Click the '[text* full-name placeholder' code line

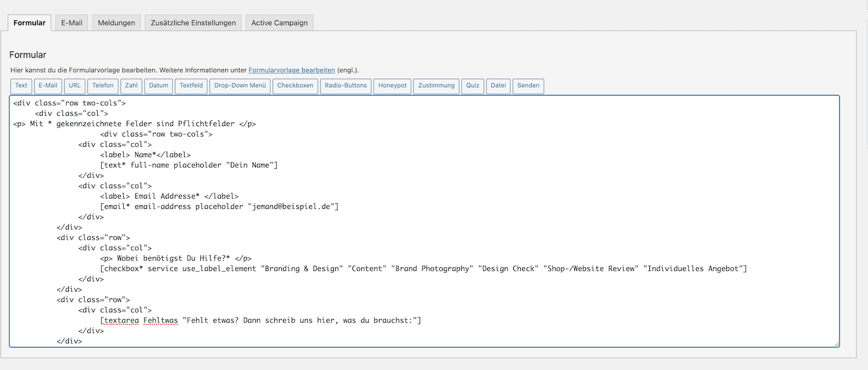tap(189, 165)
